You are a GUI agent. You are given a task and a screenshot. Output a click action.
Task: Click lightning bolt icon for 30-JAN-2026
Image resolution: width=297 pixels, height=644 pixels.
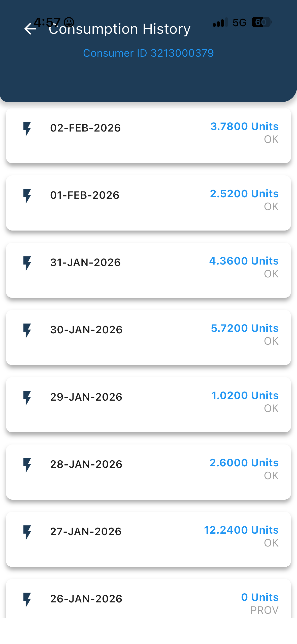(27, 331)
